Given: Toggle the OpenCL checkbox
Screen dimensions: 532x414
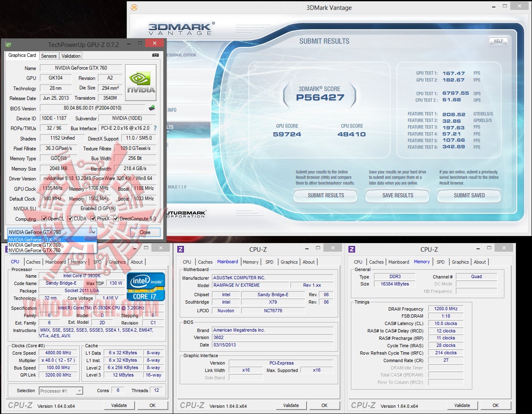Looking at the screenshot, I should pos(44,219).
